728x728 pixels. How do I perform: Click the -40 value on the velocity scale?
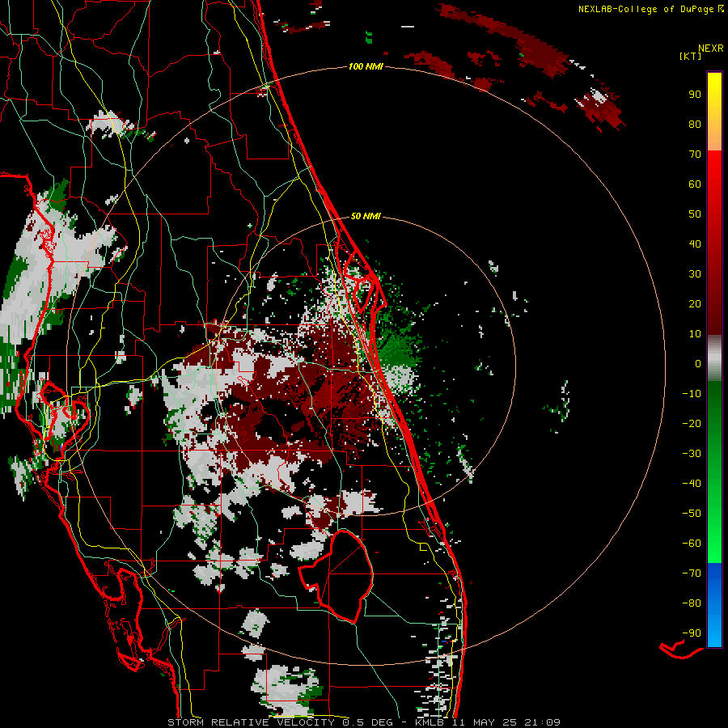pos(692,484)
